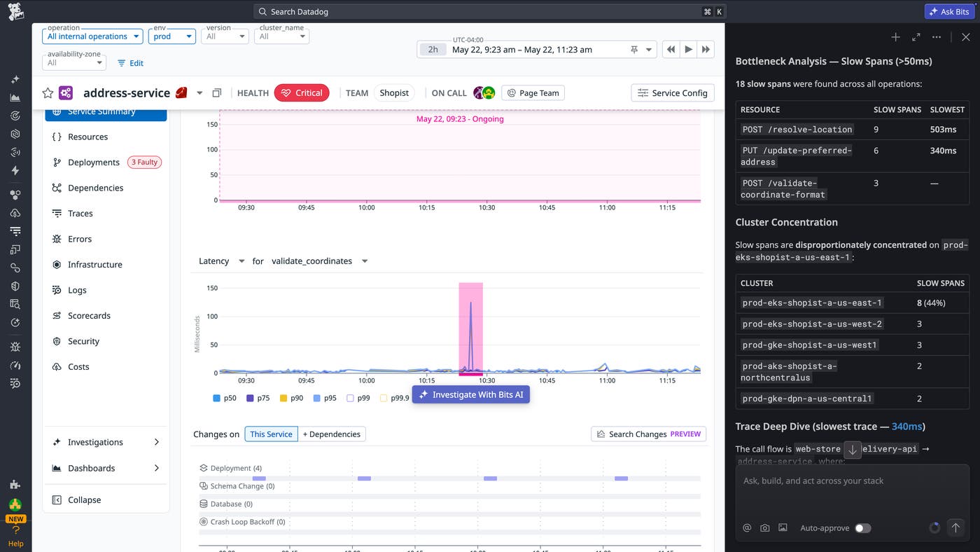
Task: Click the copy icon beside address-service
Action: (217, 93)
